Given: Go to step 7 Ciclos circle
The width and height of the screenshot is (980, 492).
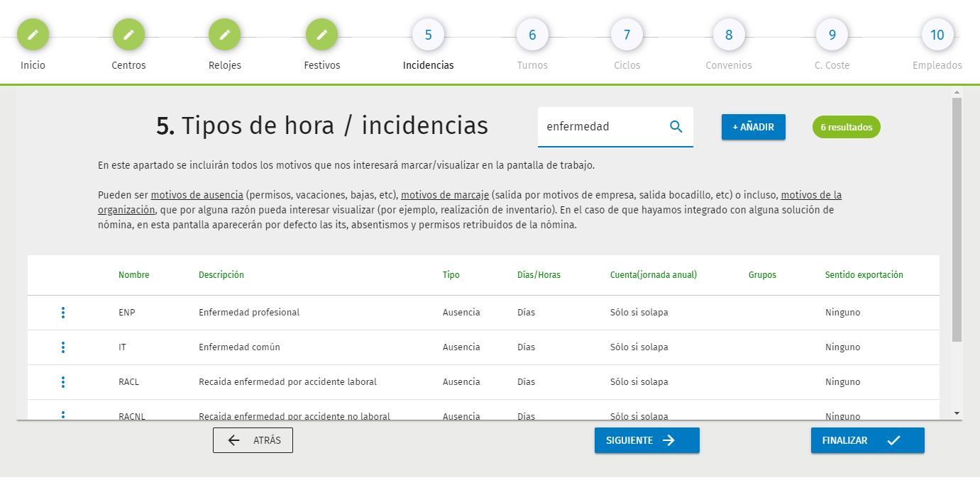Looking at the screenshot, I should coord(627,35).
